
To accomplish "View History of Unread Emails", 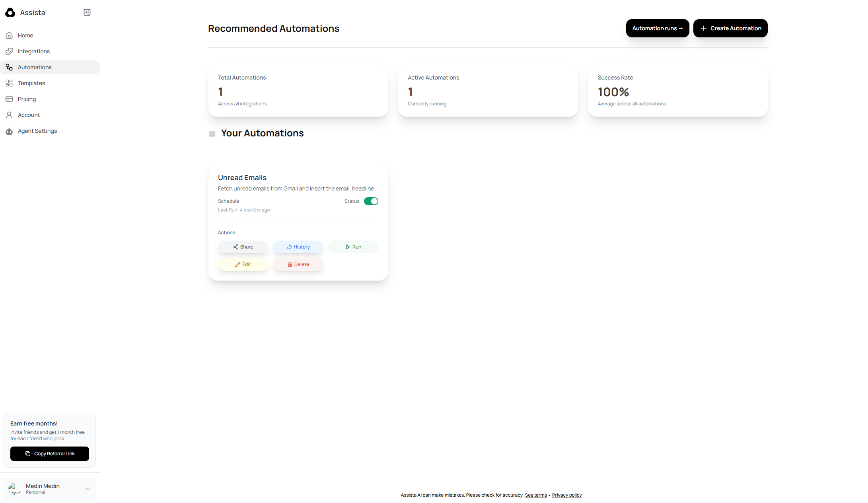I will pos(298,247).
